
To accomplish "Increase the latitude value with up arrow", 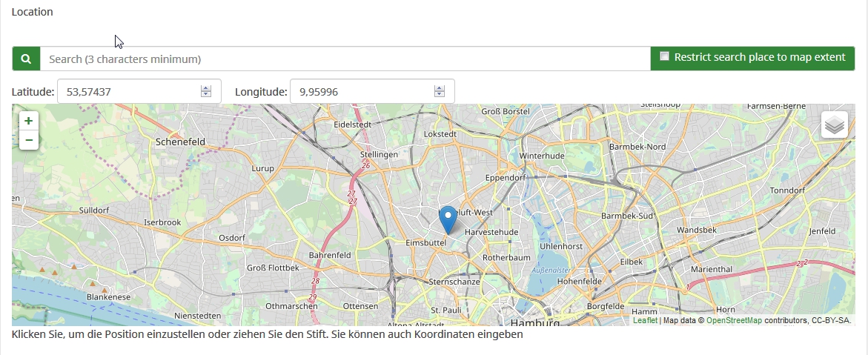I will pos(206,88).
